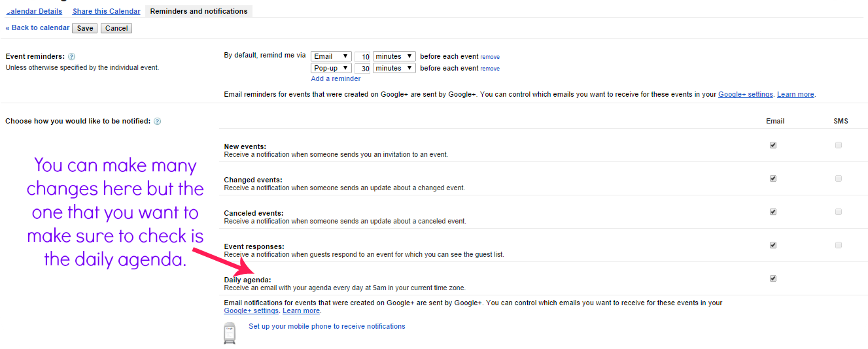
Task: Toggle Event responses email checkbox
Action: (x=773, y=245)
